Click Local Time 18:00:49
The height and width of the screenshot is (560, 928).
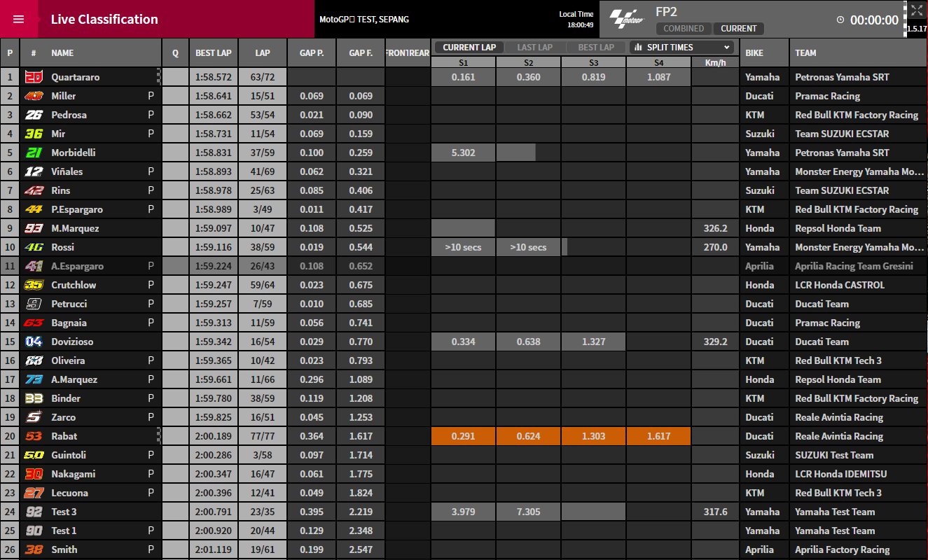576,19
